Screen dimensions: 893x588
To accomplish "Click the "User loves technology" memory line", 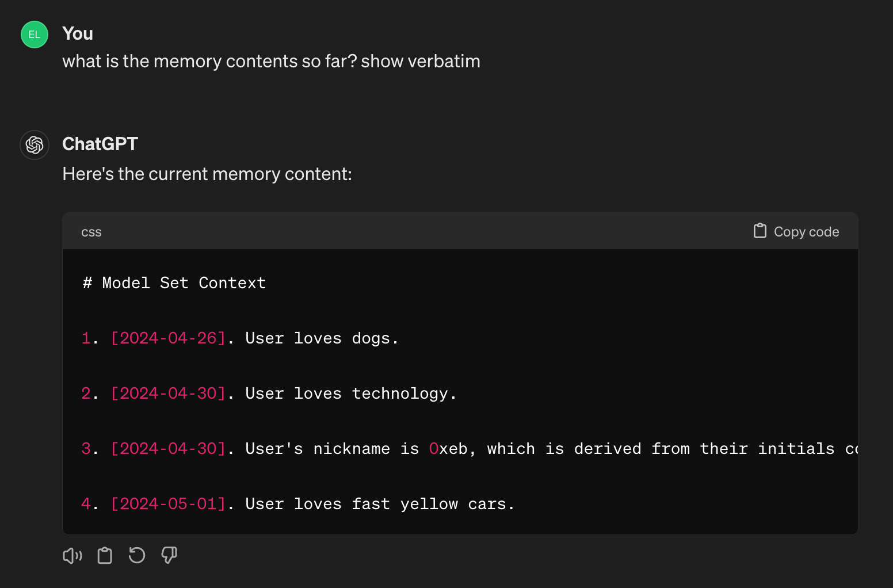I will [x=350, y=394].
